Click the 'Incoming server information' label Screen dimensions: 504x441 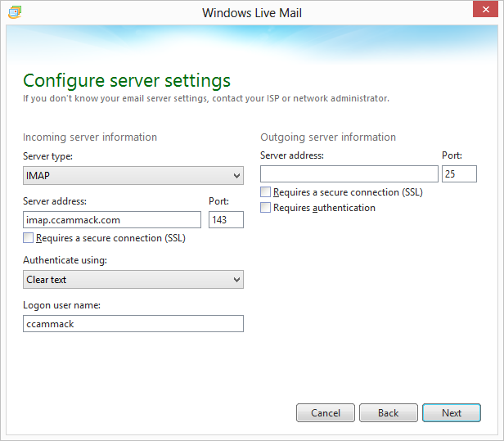(x=90, y=137)
